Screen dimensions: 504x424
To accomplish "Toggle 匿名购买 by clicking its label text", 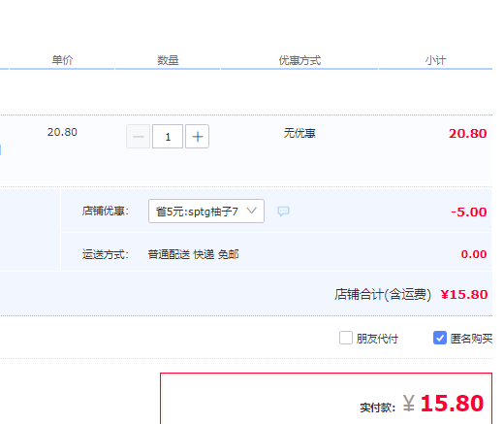I will (x=471, y=339).
